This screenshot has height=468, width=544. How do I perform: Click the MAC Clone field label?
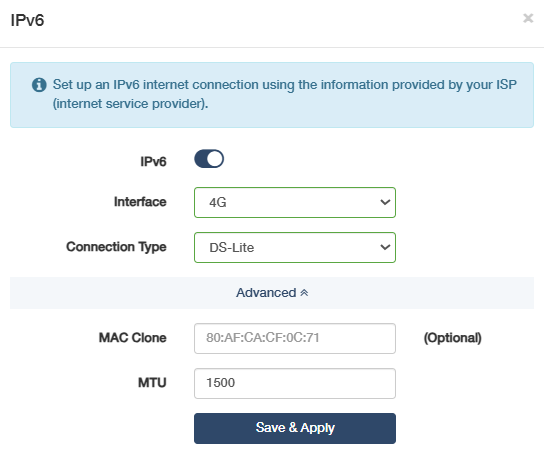click(x=133, y=338)
